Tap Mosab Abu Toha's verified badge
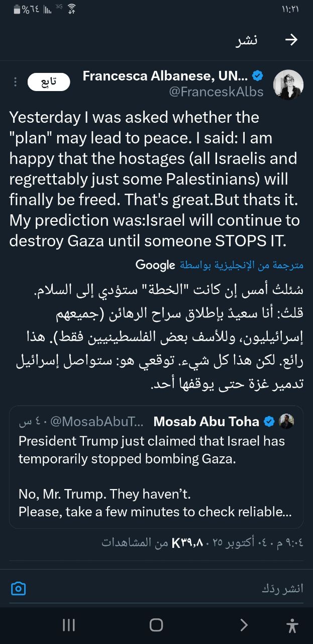Image resolution: width=313 pixels, height=644 pixels. 269,422
